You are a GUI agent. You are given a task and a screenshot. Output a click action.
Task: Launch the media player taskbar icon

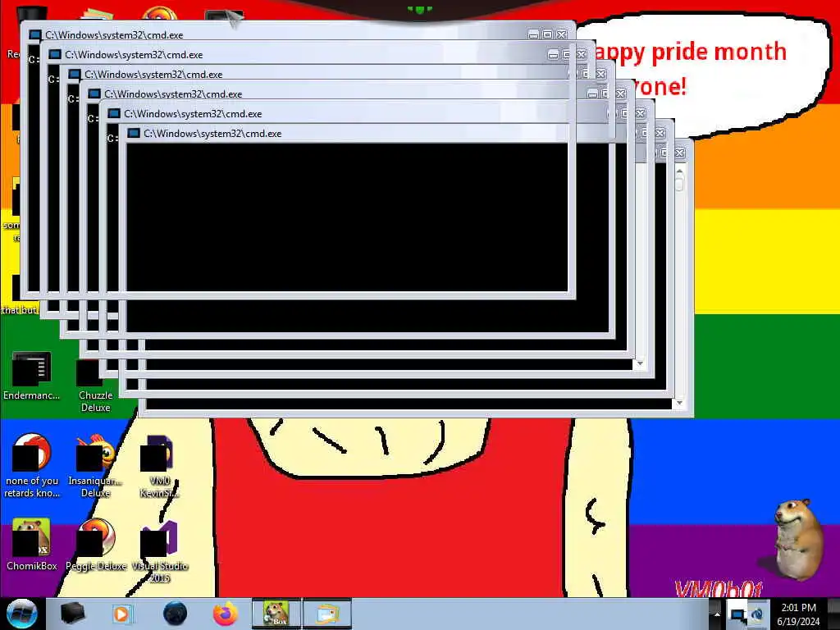121,614
